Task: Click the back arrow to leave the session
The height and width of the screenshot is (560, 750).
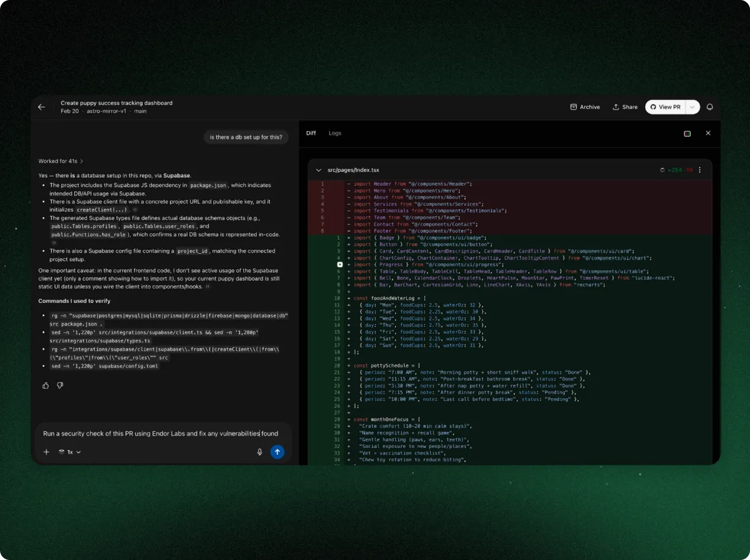Action: point(42,107)
